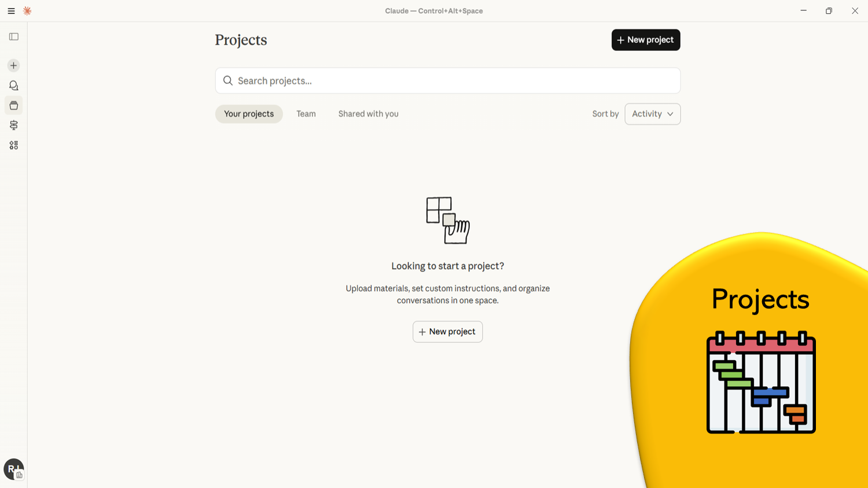
Task: Expand the Activity sort dropdown
Action: click(652, 114)
